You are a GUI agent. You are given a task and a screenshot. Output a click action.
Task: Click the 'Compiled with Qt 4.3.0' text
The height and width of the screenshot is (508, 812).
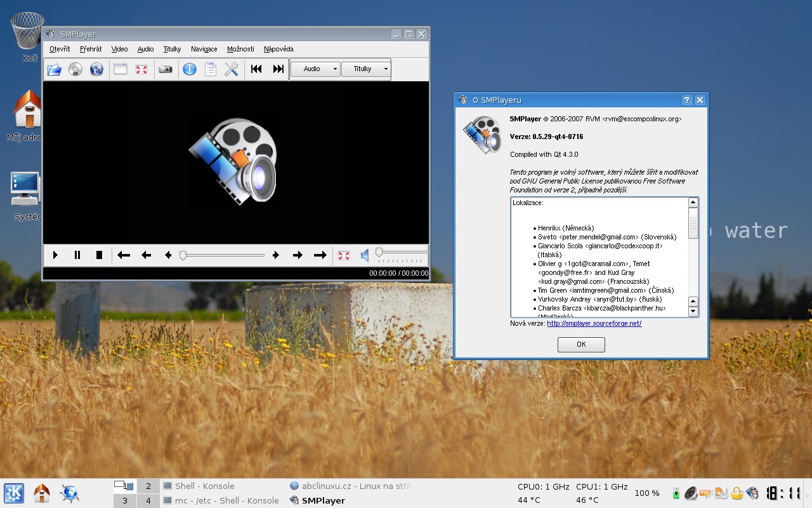click(x=544, y=154)
